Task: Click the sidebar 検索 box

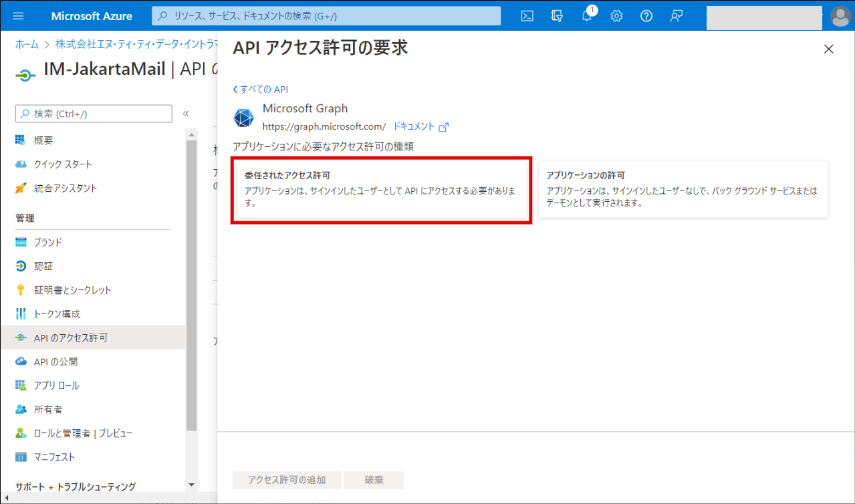Action: click(94, 114)
